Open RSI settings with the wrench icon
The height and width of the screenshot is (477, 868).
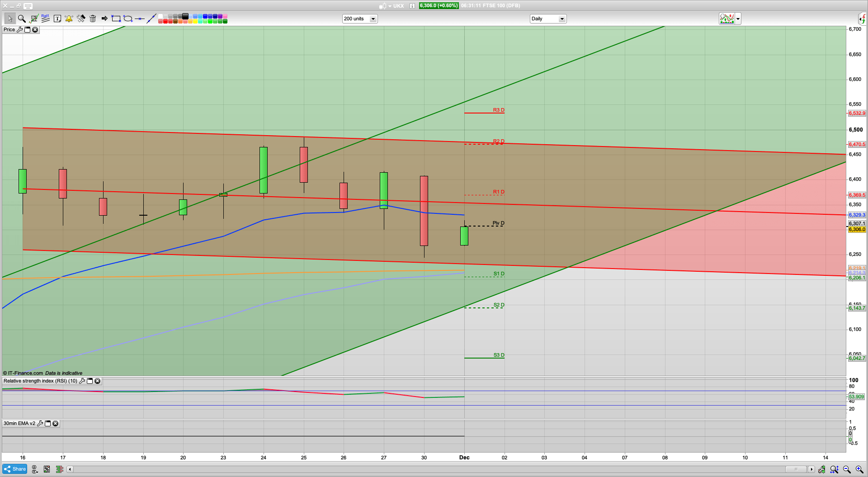82,381
